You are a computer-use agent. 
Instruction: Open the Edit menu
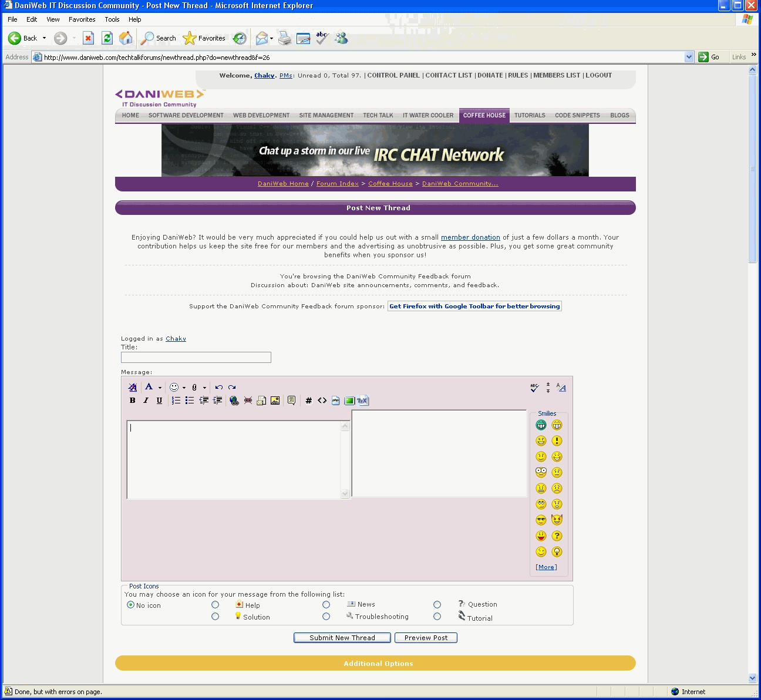[32, 19]
